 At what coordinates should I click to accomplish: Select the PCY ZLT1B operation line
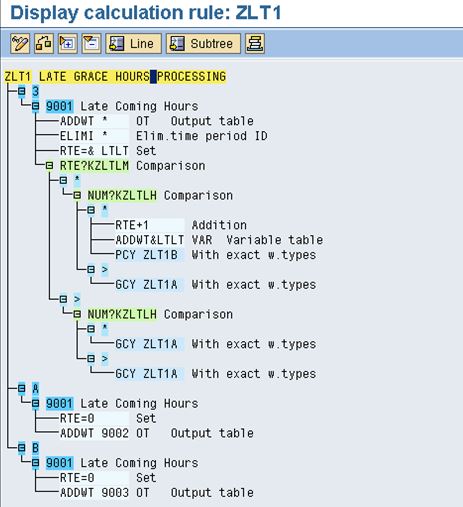point(215,255)
